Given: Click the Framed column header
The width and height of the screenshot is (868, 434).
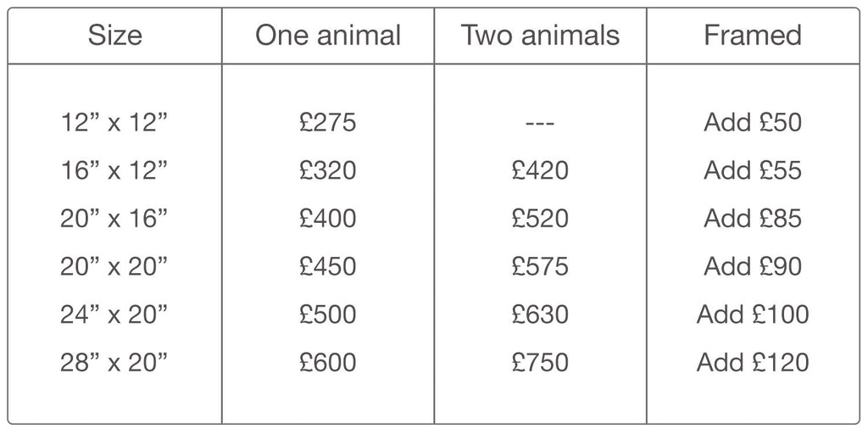Looking at the screenshot, I should point(753,36).
